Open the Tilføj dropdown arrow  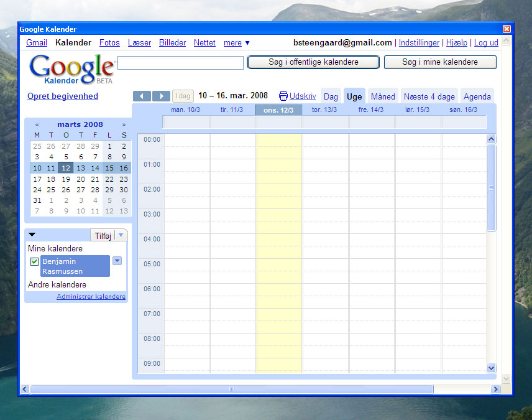(x=121, y=235)
